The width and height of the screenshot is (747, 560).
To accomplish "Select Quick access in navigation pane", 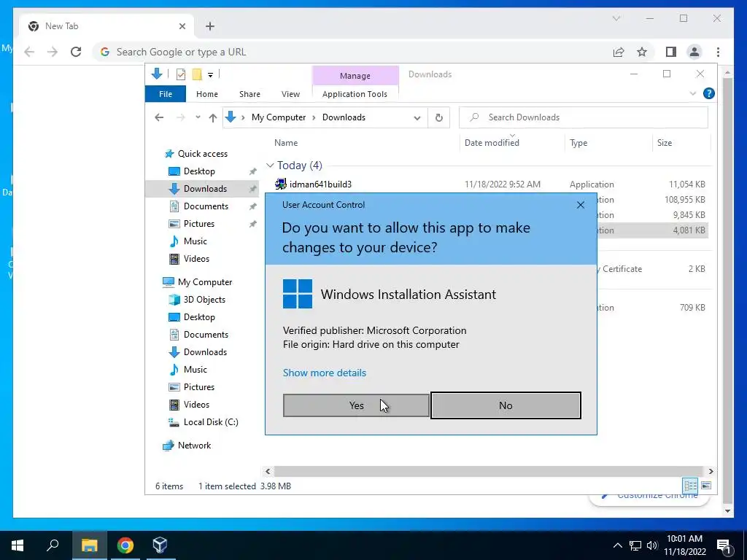I will [x=203, y=154].
